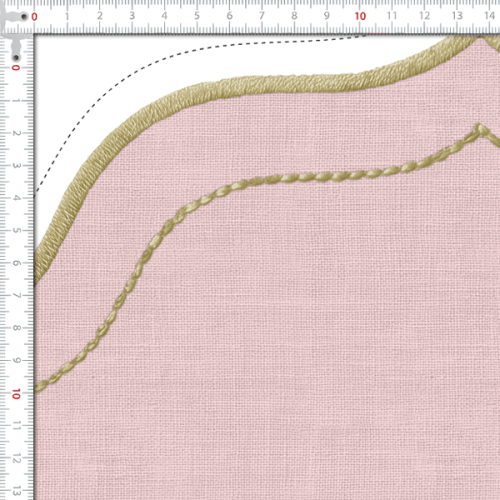Click the number 7 on the top ruler
The height and width of the screenshot is (500, 500).
click(x=262, y=16)
